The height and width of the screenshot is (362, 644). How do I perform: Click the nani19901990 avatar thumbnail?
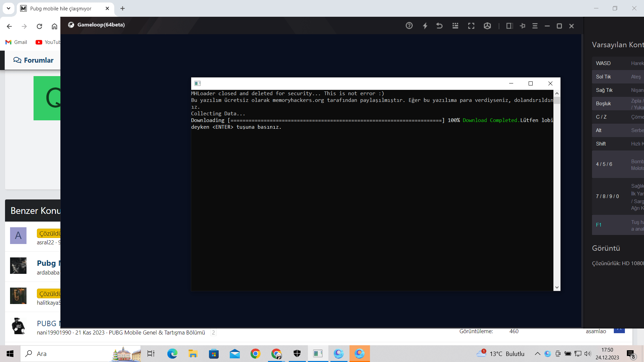coord(18,326)
